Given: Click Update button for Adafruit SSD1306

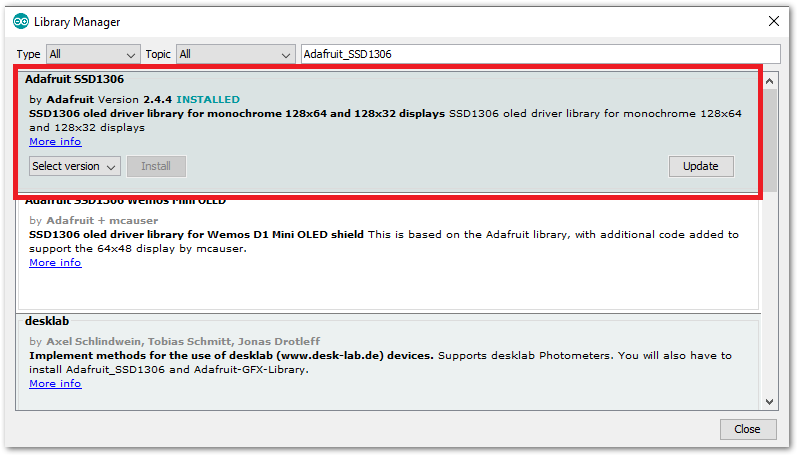Looking at the screenshot, I should tap(701, 166).
